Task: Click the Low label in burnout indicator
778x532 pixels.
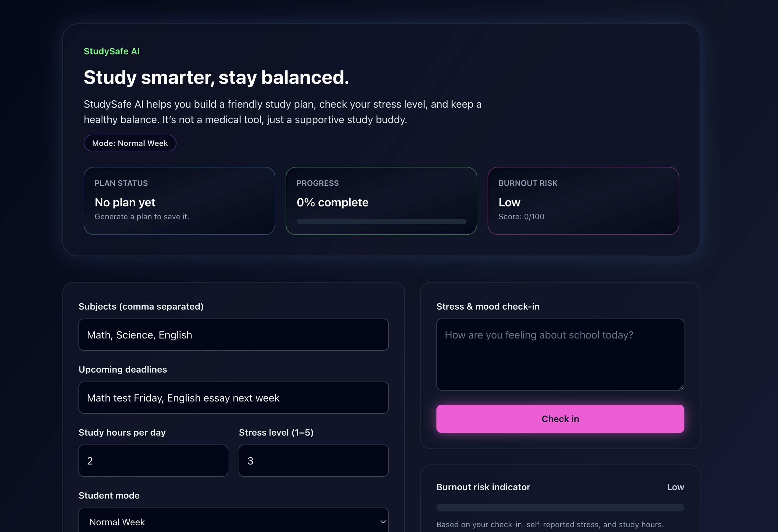Action: tap(675, 487)
